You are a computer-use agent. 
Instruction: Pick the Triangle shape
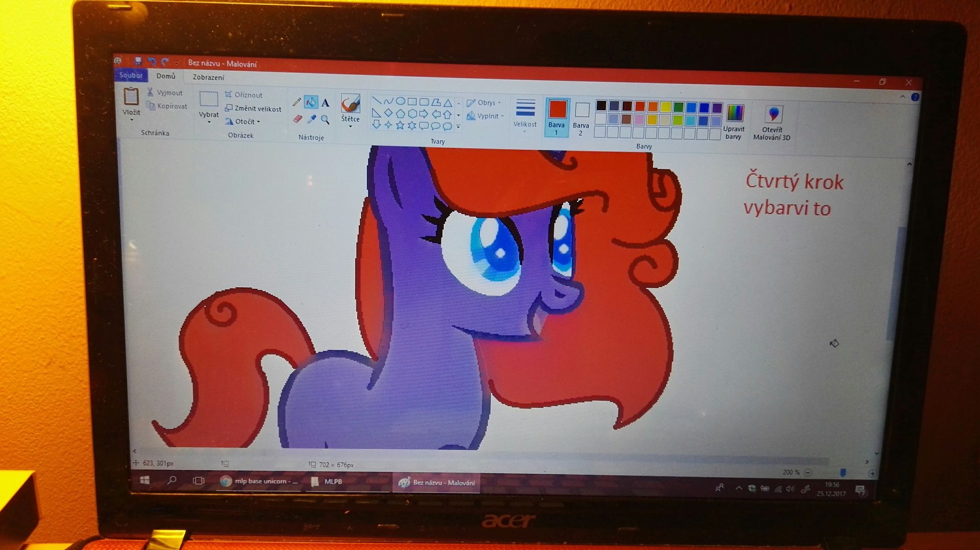[447, 103]
